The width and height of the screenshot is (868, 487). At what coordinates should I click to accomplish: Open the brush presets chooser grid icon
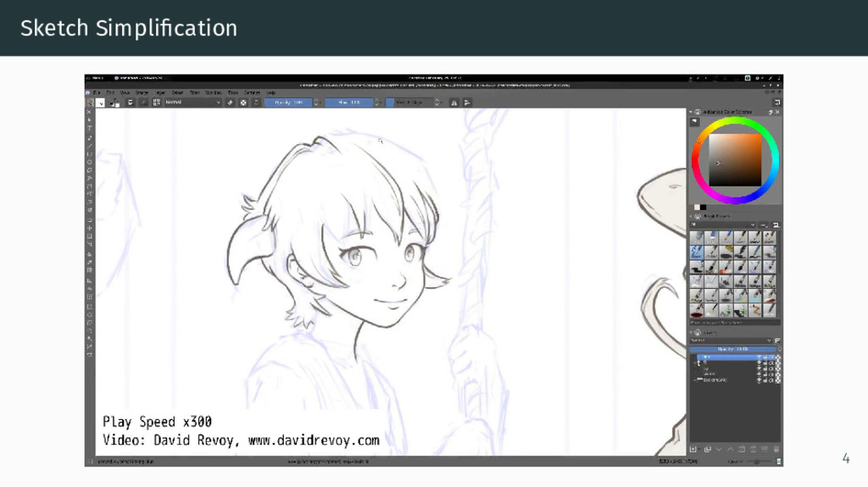(157, 102)
